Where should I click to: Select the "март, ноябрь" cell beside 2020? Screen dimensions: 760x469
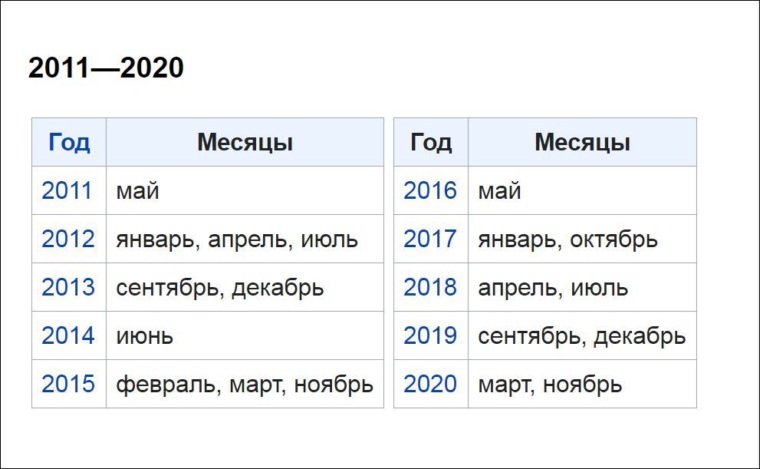click(x=549, y=383)
